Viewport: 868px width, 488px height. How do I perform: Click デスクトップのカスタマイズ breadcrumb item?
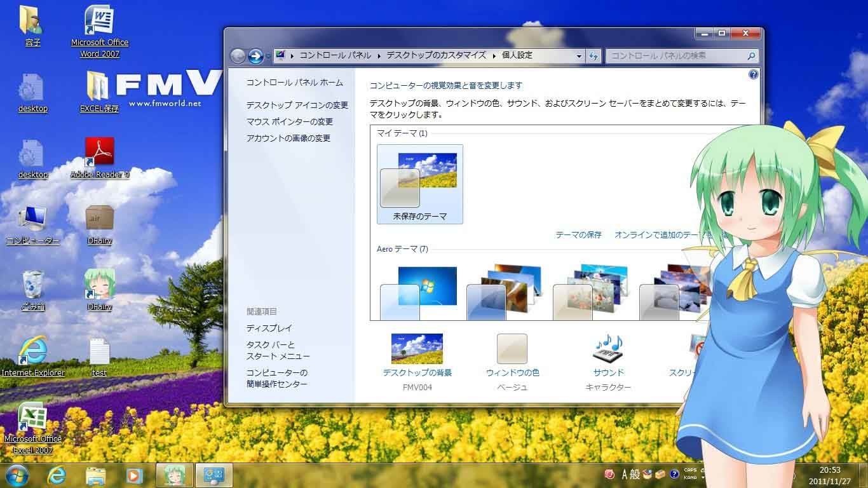436,55
